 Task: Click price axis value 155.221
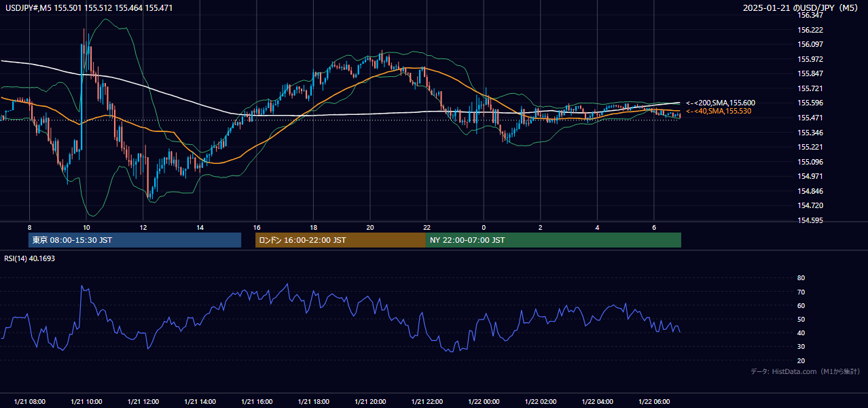point(810,147)
